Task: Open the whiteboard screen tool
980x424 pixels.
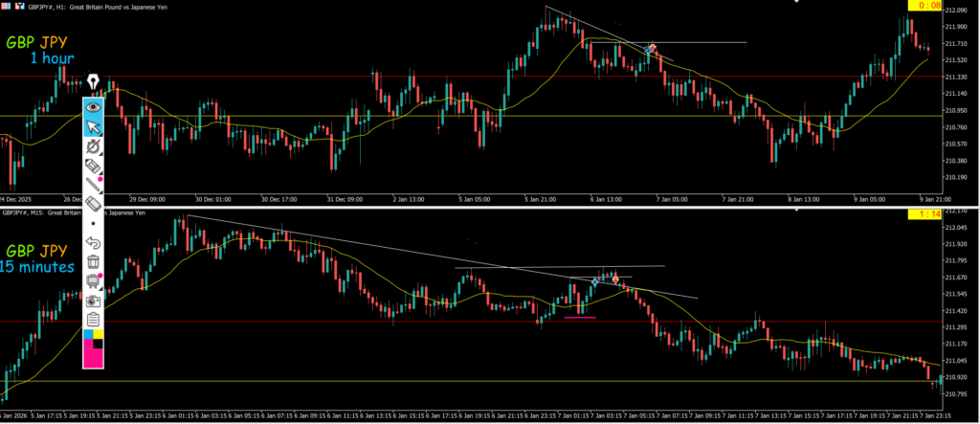Action: (x=93, y=280)
